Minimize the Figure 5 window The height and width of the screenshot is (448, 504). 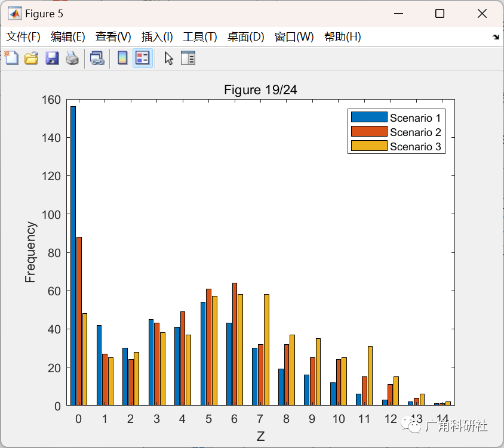tap(398, 14)
